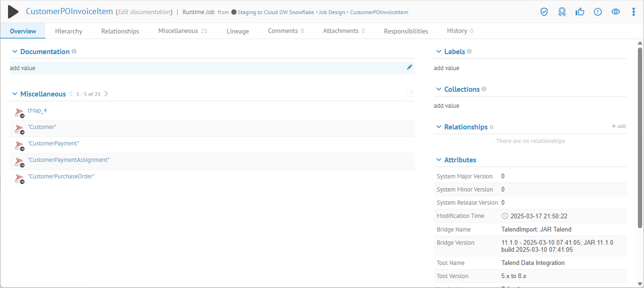Click the Edit documentation link
Screen dimensions: 644x288
144,12
